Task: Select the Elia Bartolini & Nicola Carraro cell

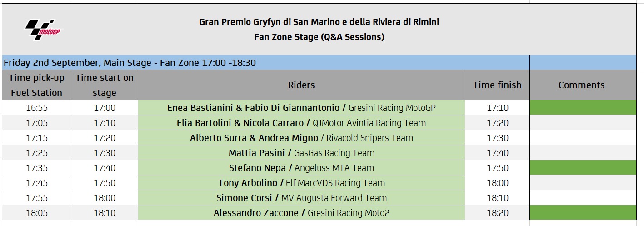Action: click(301, 123)
